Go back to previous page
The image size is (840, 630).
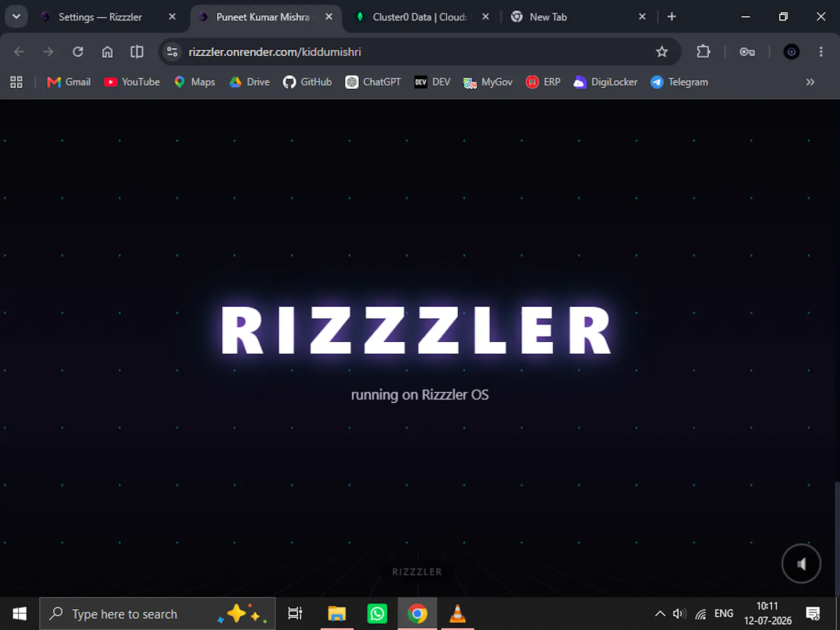[x=19, y=52]
